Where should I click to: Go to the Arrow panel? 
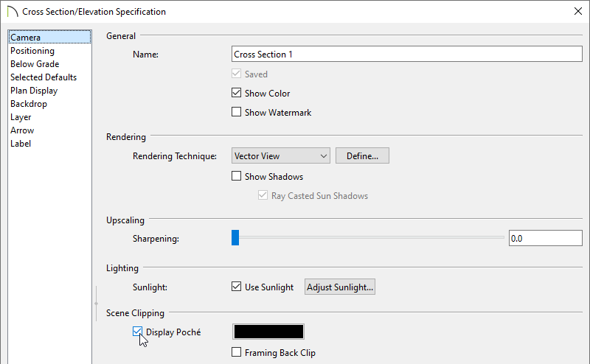[x=22, y=130]
